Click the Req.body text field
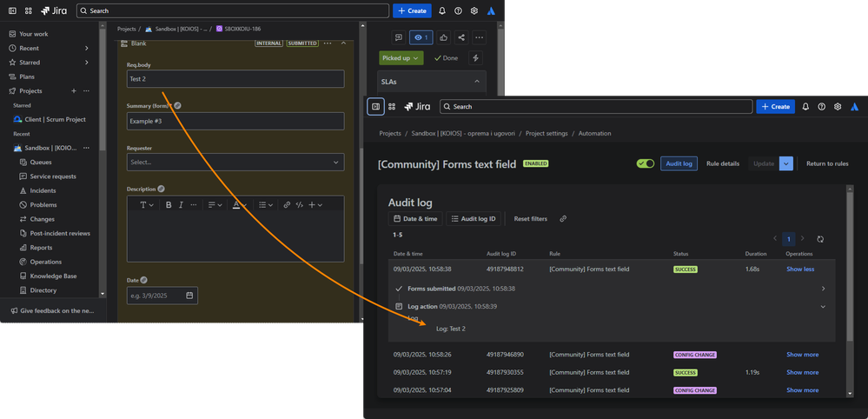Screen dimensions: 868x419 (x=235, y=79)
